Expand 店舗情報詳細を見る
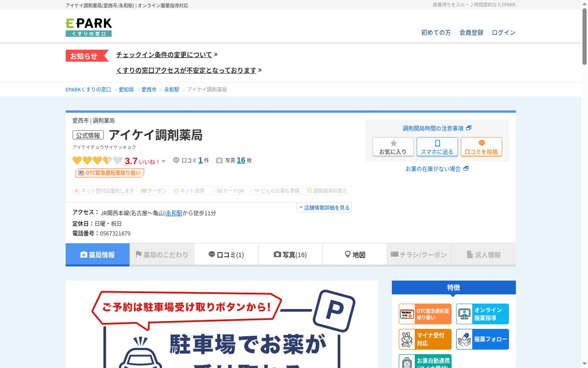The width and height of the screenshot is (588, 368). click(324, 207)
